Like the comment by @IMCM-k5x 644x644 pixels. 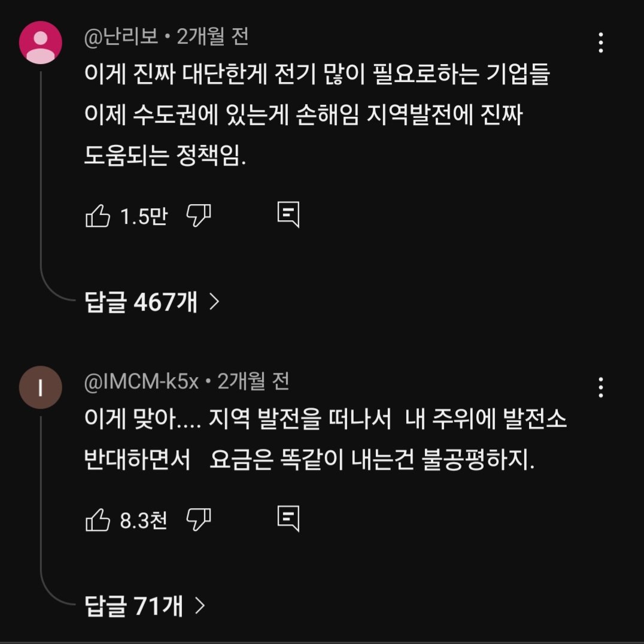[x=98, y=520]
